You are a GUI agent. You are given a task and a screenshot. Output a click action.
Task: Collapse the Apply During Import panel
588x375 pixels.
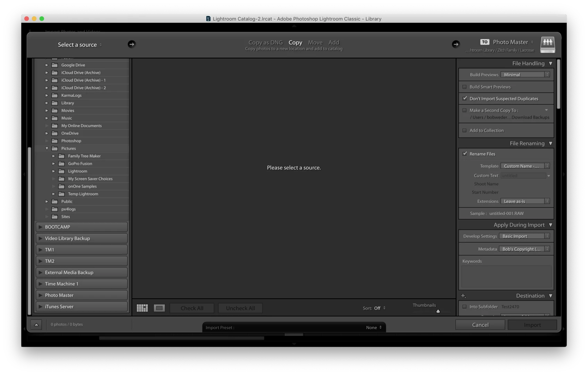(x=551, y=225)
